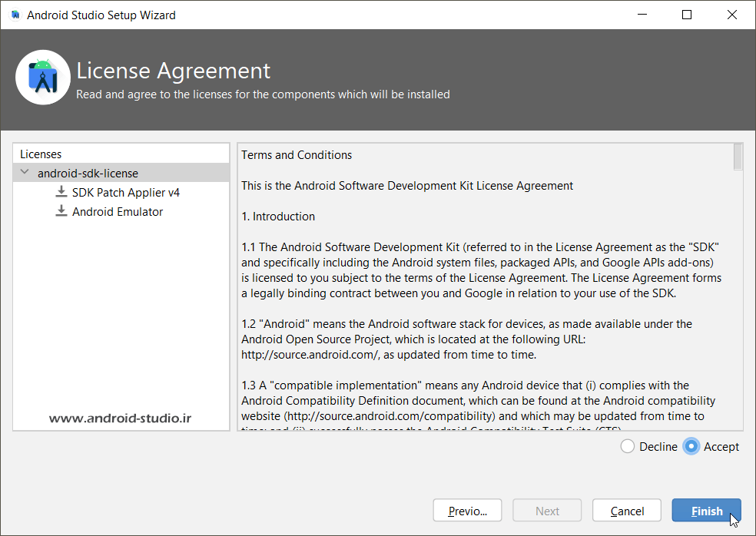Click the license text scrollbar thumb

click(x=738, y=157)
